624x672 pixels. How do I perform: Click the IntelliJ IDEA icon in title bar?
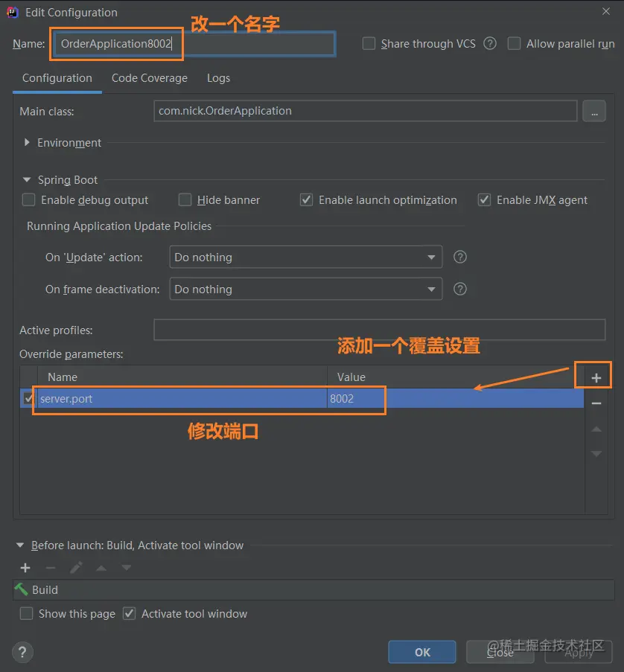point(12,13)
